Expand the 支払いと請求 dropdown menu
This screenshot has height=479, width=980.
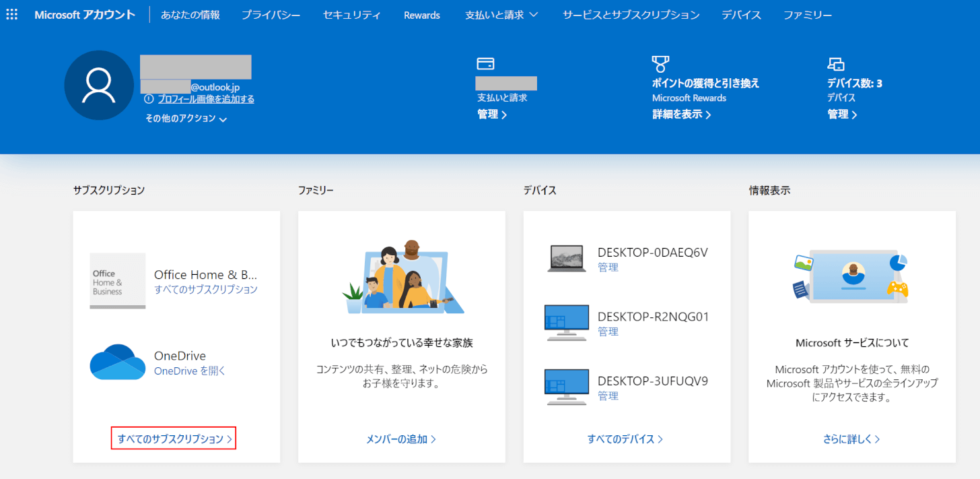501,15
